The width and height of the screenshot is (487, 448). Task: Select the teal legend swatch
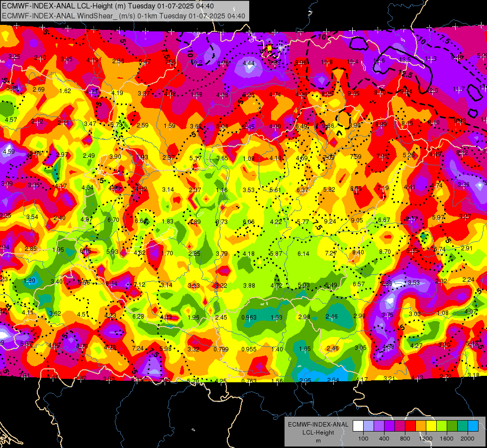(x=463, y=426)
